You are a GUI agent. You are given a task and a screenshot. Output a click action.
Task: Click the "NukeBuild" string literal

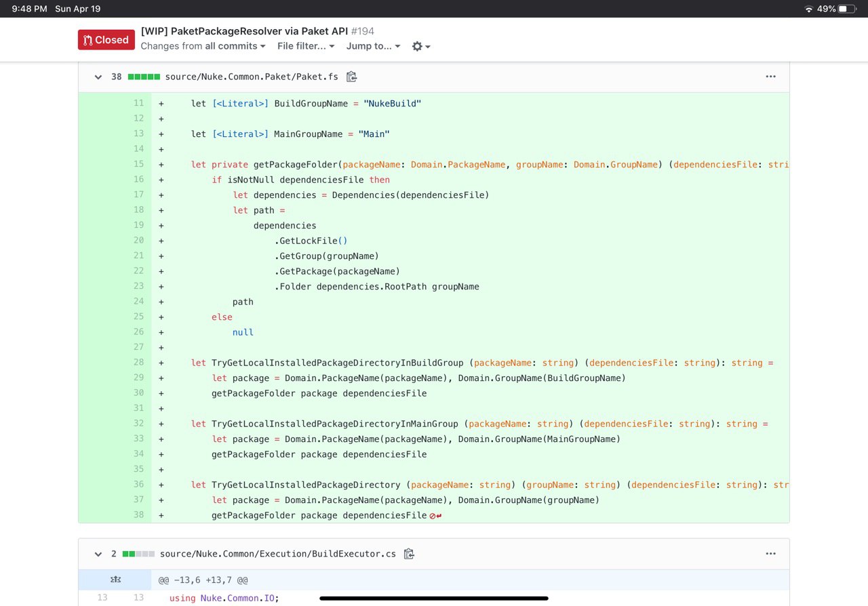393,104
